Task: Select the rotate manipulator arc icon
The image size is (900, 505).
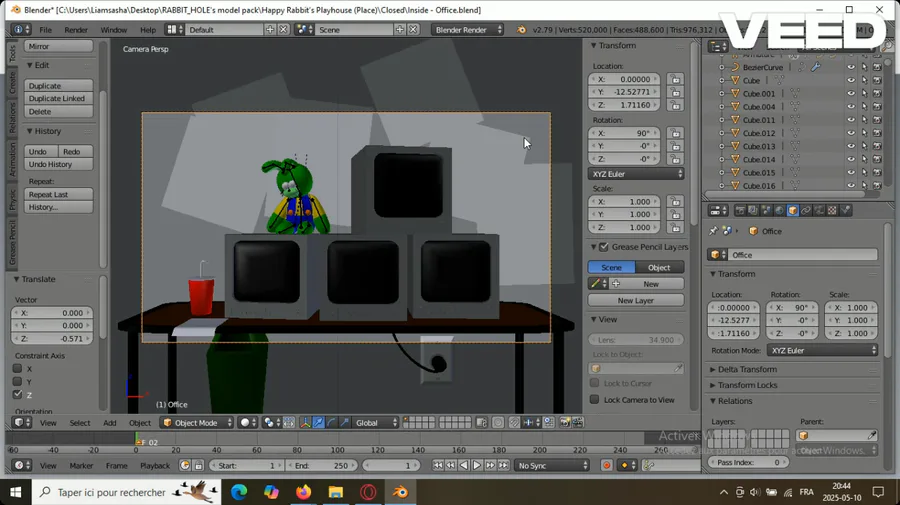Action: point(331,423)
